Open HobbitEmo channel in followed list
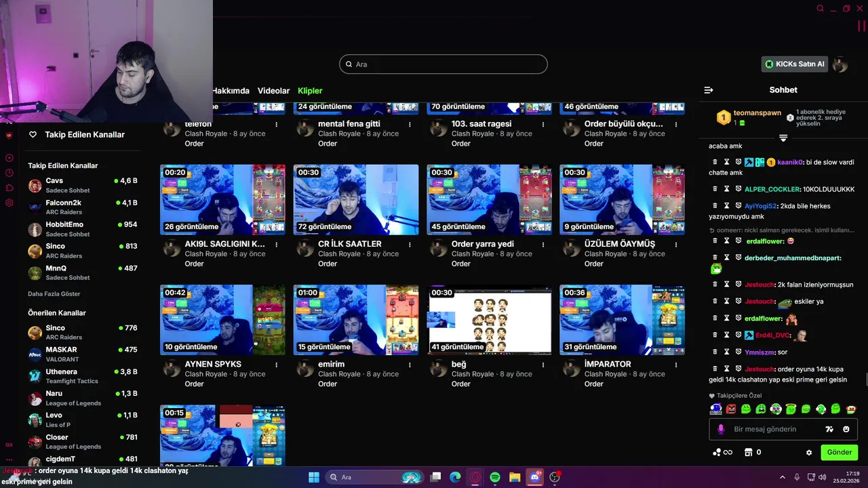Screen dimensions: 868x488 [x=83, y=228]
